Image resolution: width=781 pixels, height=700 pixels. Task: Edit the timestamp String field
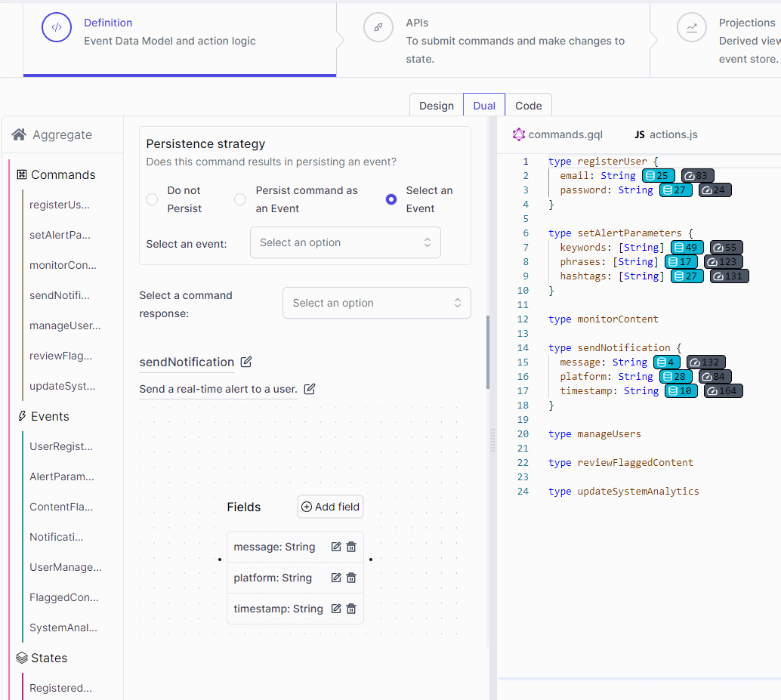pos(336,609)
